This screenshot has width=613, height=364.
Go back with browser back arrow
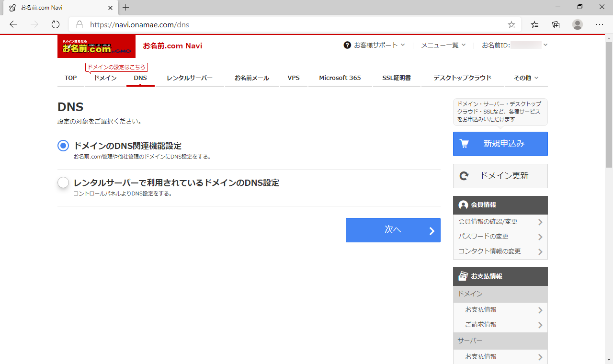point(13,24)
